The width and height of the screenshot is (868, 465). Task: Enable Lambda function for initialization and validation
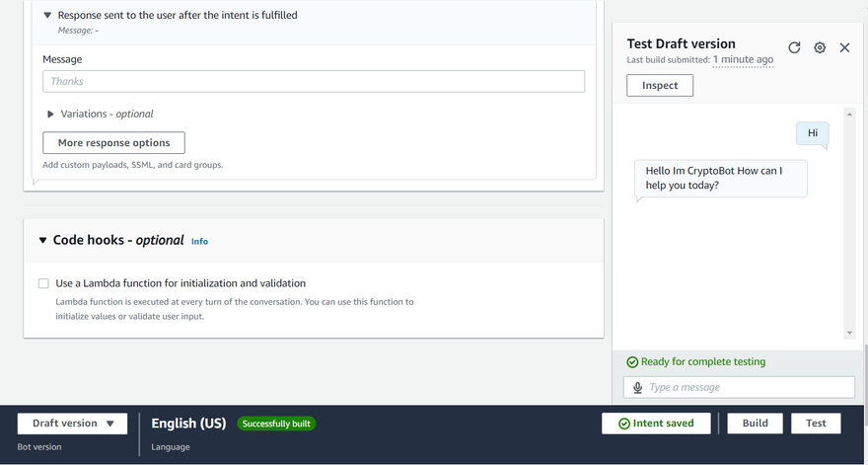pos(43,283)
